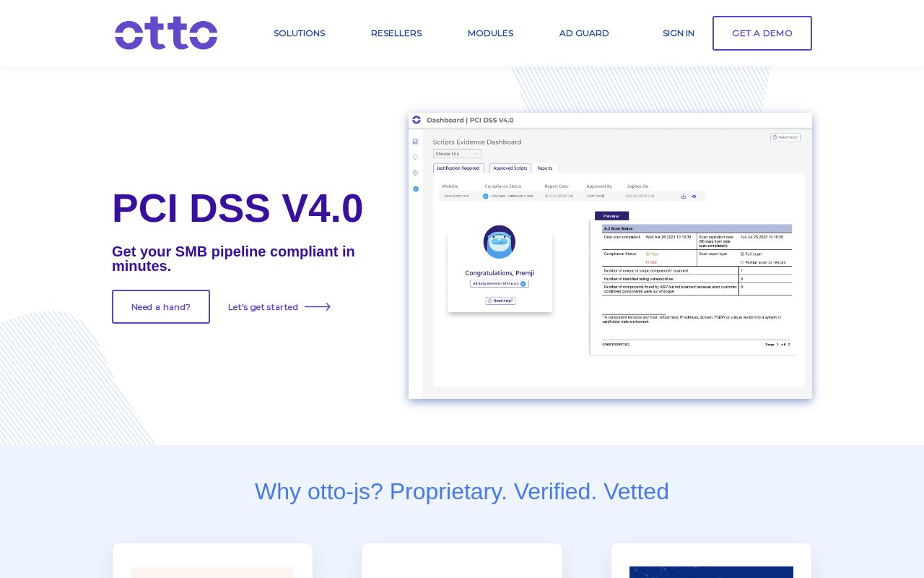The image size is (924, 578).
Task: Click the Get a Demo button
Action: (x=762, y=33)
